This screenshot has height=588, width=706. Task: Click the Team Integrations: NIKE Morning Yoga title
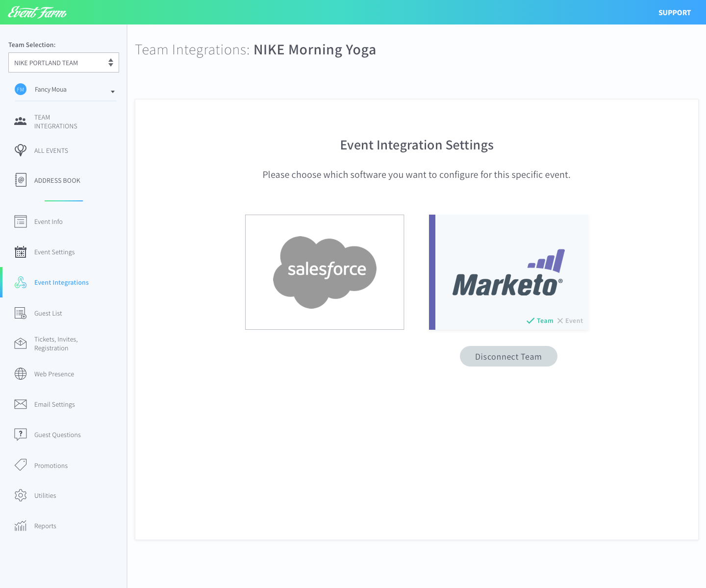coord(255,50)
